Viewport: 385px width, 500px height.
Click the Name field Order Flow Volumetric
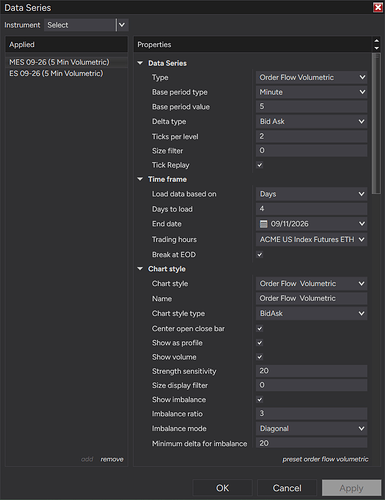(311, 298)
